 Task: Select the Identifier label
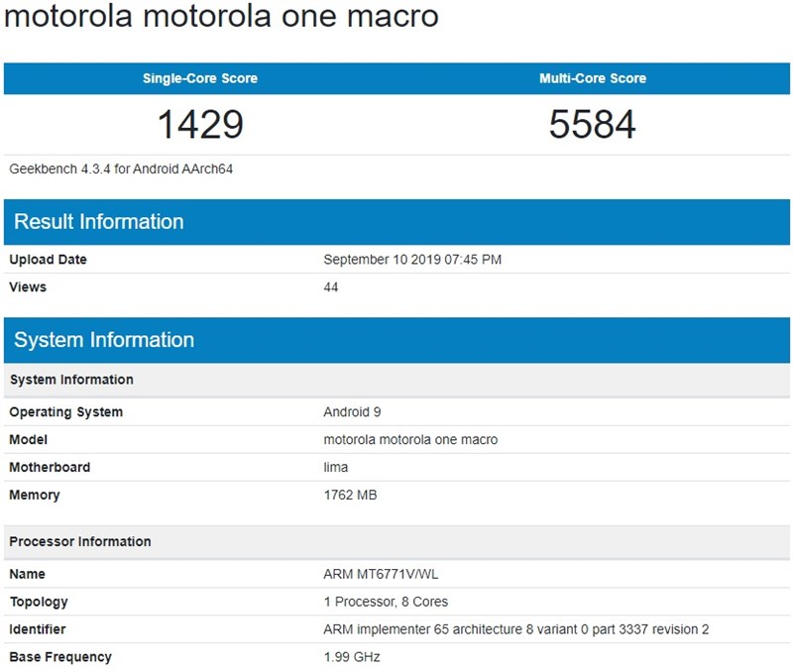(x=38, y=629)
